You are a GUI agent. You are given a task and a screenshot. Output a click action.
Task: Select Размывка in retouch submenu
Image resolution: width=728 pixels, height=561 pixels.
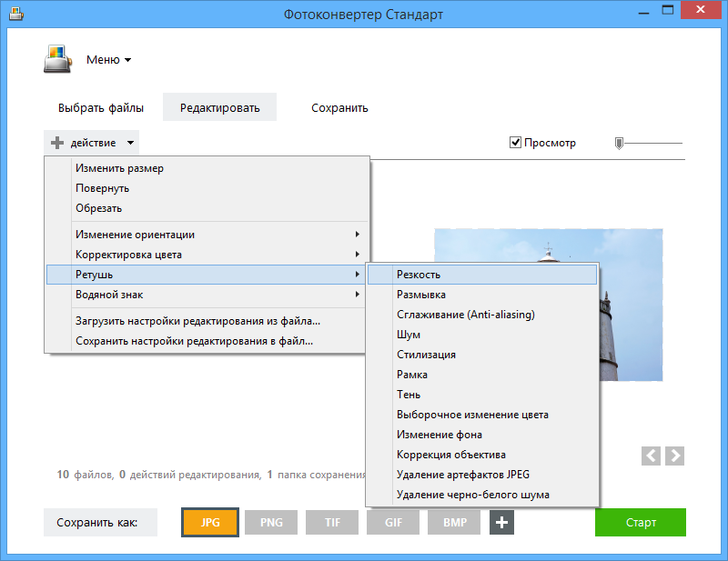pos(482,295)
